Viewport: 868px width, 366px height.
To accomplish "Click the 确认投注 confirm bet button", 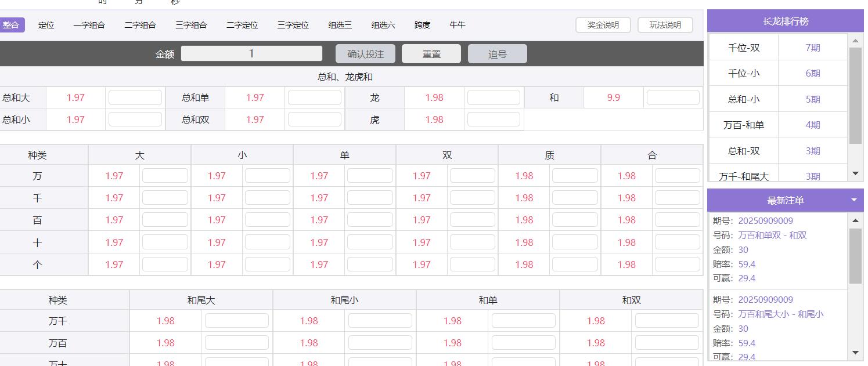I will pyautogui.click(x=365, y=53).
